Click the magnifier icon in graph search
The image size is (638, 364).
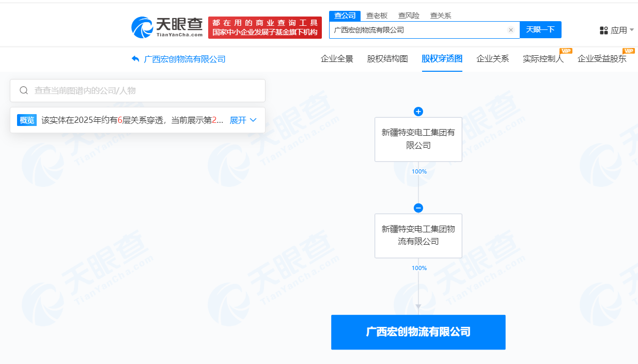point(24,90)
